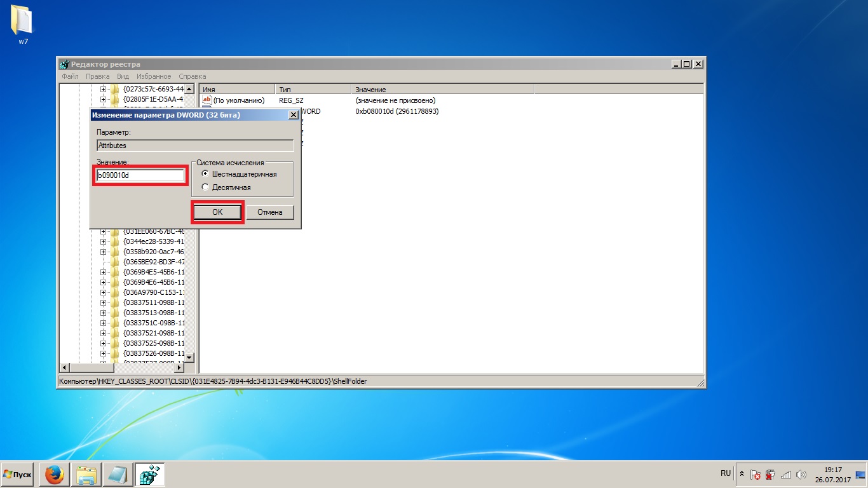The image size is (868, 488).
Task: Click the volume speaker tray icon
Action: pos(801,475)
